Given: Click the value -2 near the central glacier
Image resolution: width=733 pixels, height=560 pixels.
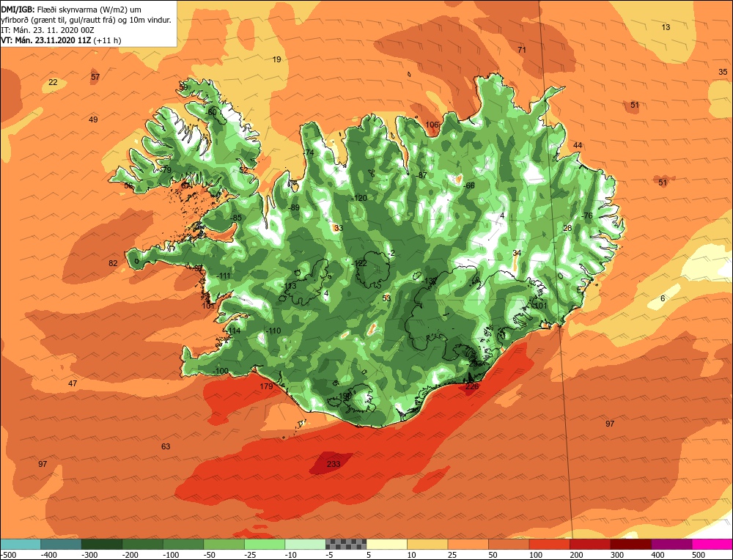Looking at the screenshot, I should pos(391,254).
